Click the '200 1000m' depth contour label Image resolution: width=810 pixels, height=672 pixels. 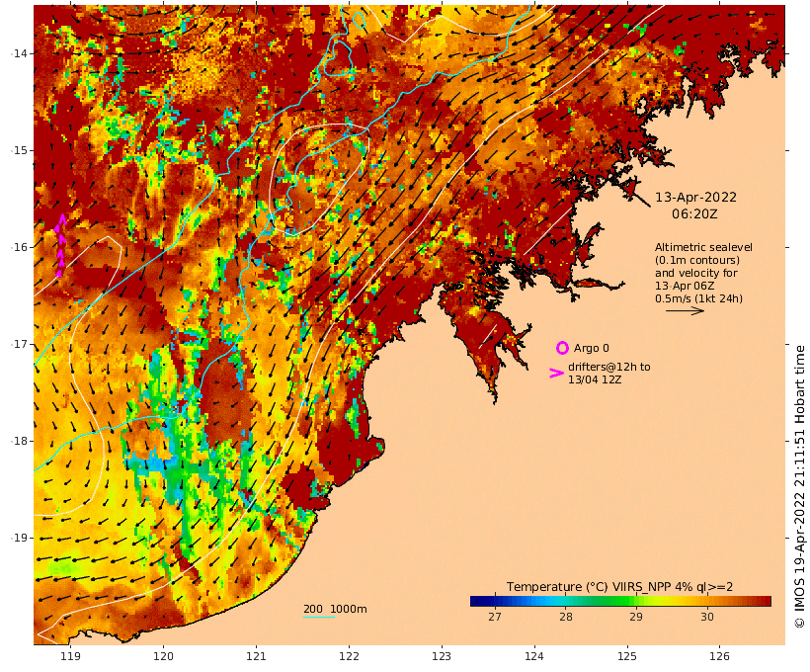pos(335,609)
